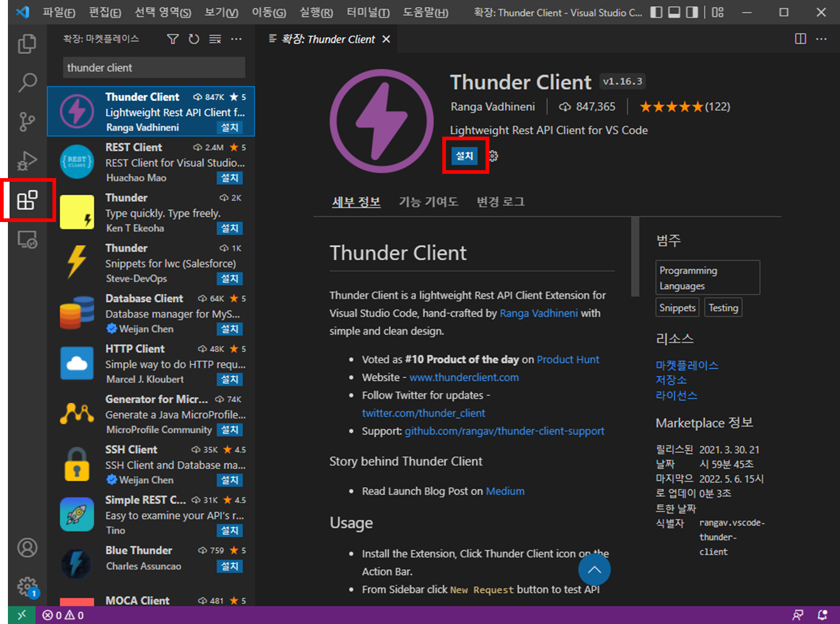Open the Remote Explorer icon
840x624 pixels.
point(27,240)
